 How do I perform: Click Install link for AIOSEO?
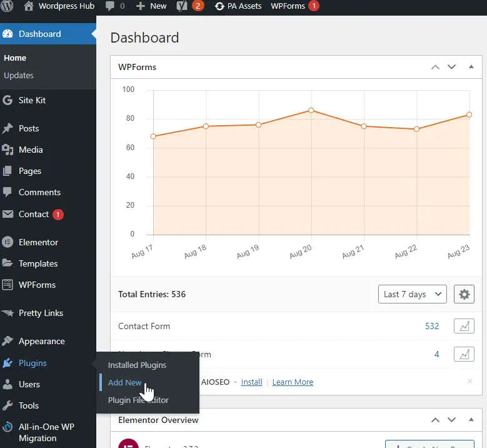pos(251,382)
